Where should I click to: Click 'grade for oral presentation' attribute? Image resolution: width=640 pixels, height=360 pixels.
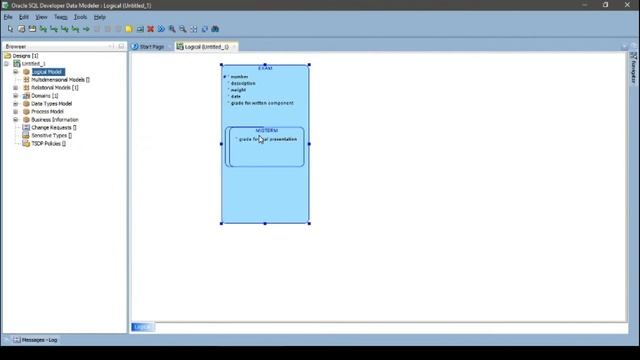pos(268,140)
